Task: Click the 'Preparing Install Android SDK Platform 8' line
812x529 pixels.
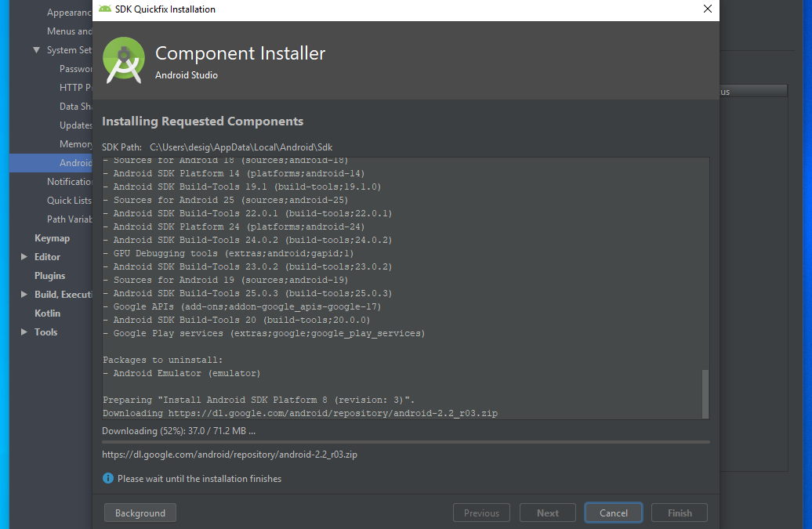Action: [259, 400]
